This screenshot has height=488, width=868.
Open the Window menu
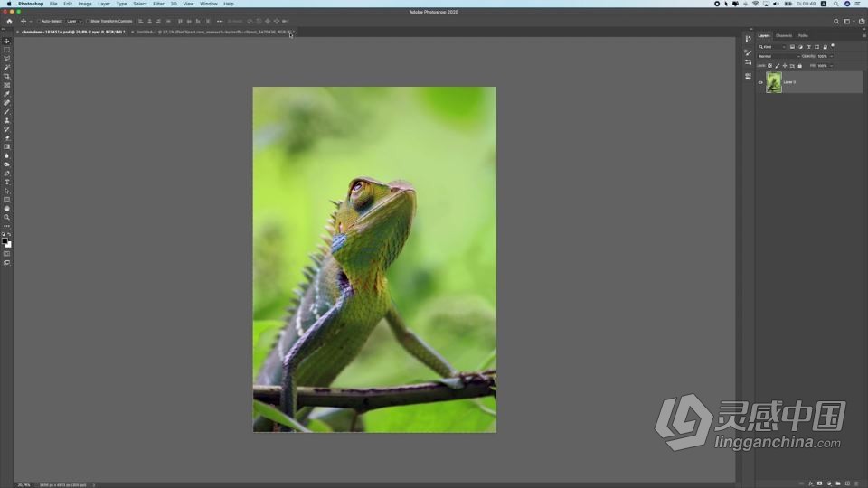[209, 4]
